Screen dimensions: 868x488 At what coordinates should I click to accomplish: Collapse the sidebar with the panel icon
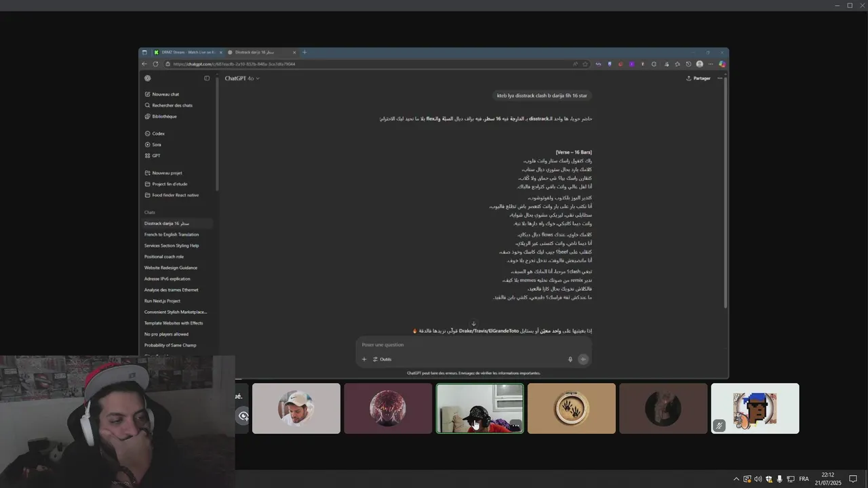[207, 78]
